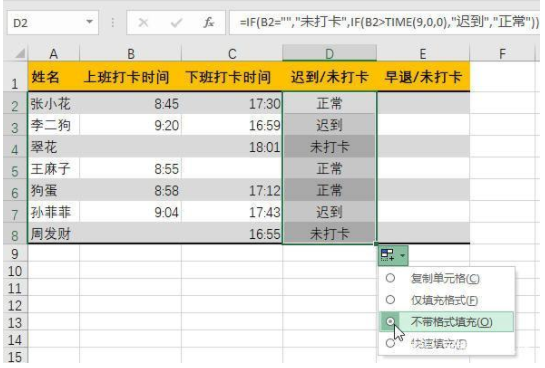This screenshot has height=368, width=545.
Task: Select column E header
Action: pyautogui.click(x=423, y=54)
